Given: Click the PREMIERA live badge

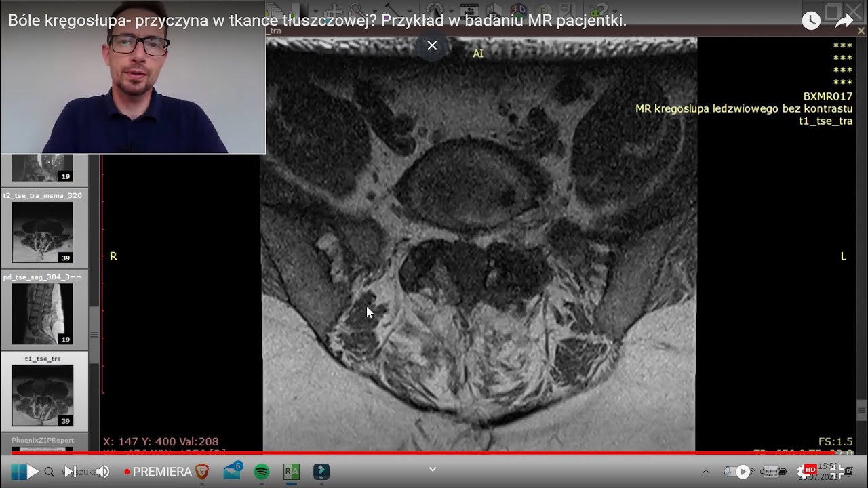Looking at the screenshot, I should click(x=158, y=472).
